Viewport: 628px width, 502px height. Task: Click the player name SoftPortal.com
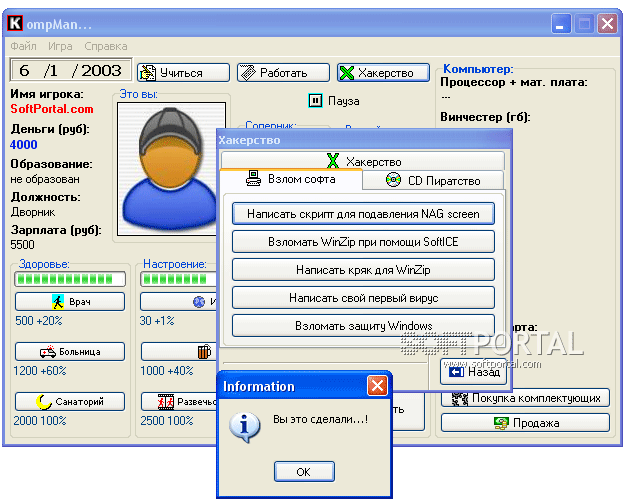[x=52, y=109]
